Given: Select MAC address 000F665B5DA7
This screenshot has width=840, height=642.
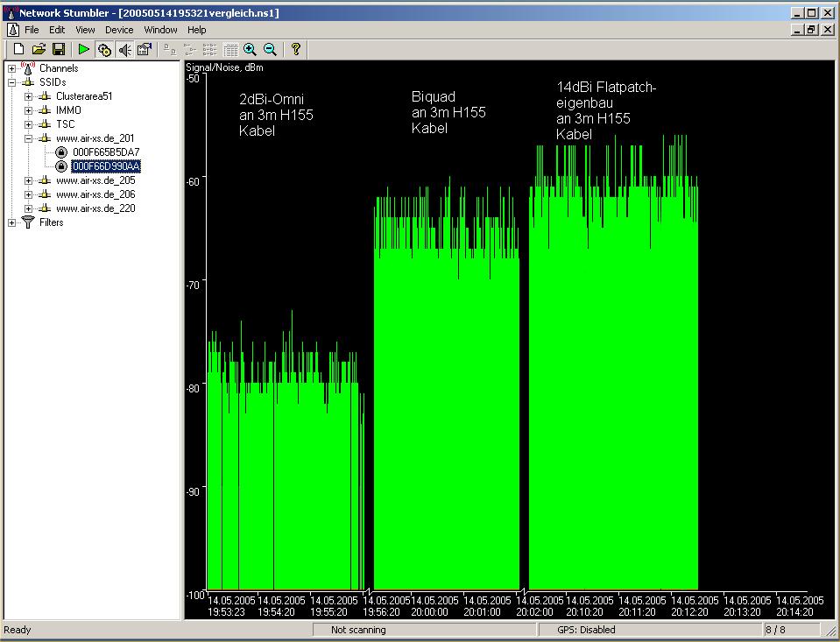Looking at the screenshot, I should coord(106,152).
